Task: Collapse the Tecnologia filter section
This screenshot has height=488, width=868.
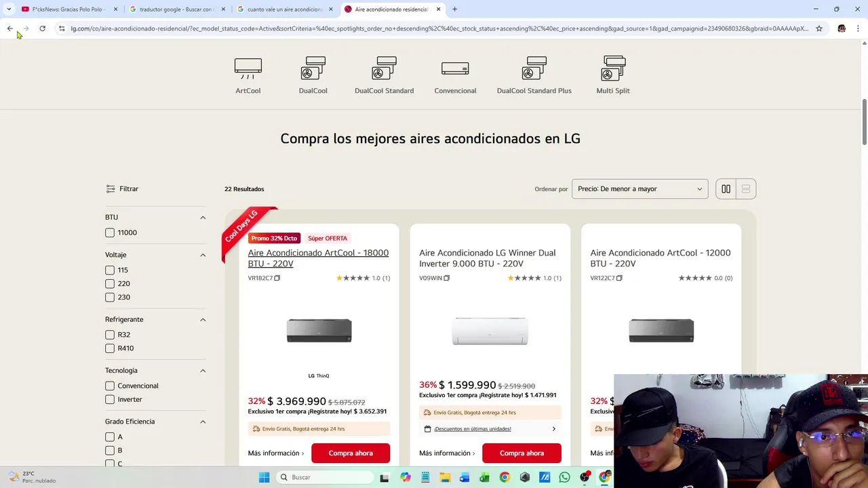Action: coord(203,371)
